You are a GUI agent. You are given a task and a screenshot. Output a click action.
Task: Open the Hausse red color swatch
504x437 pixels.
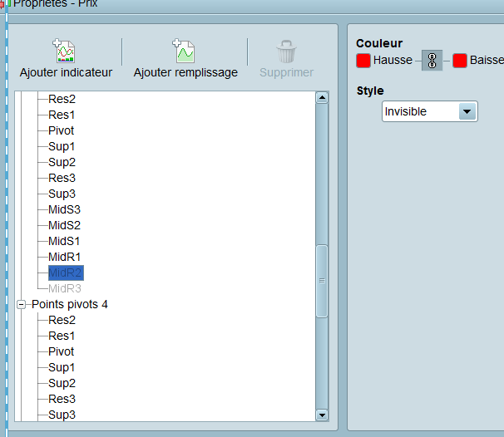(363, 61)
